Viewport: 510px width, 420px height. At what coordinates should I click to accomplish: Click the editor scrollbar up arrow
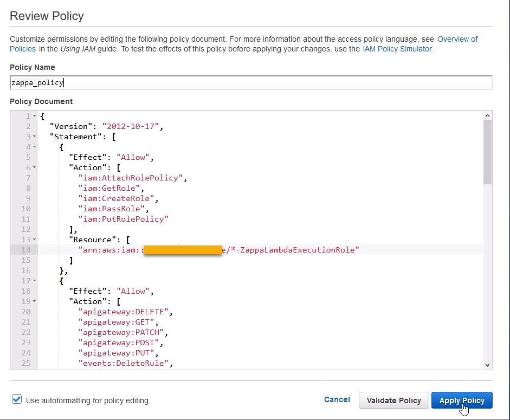[487, 115]
